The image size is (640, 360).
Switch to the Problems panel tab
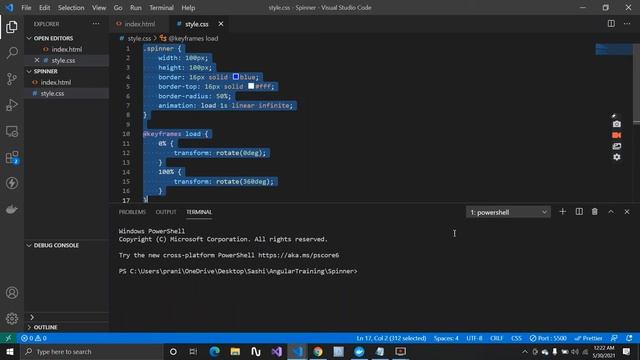pyautogui.click(x=132, y=212)
